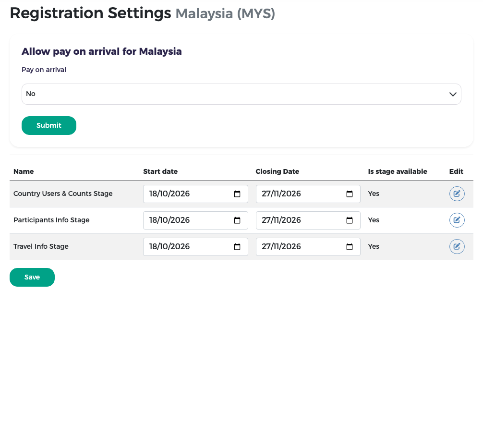Open calendar picker for Travel Info start date

[237, 247]
